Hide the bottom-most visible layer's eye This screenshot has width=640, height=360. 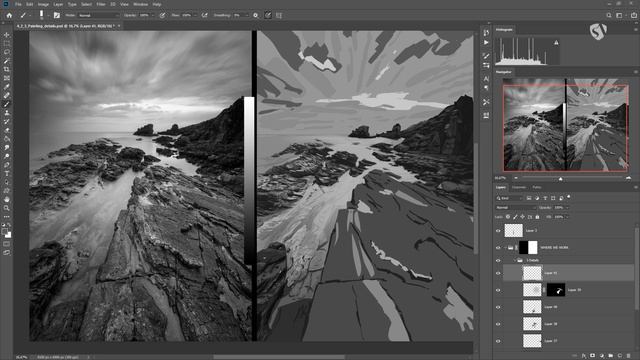tap(498, 341)
